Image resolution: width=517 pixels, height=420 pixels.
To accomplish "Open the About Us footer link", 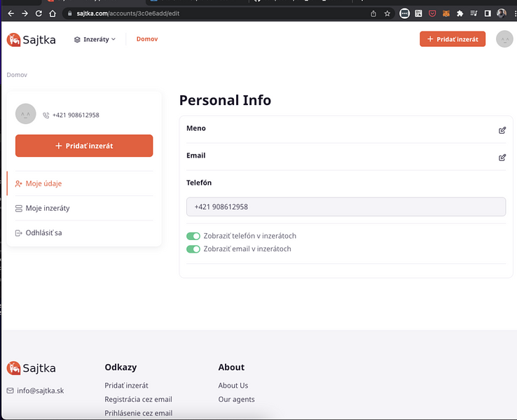I will click(233, 386).
